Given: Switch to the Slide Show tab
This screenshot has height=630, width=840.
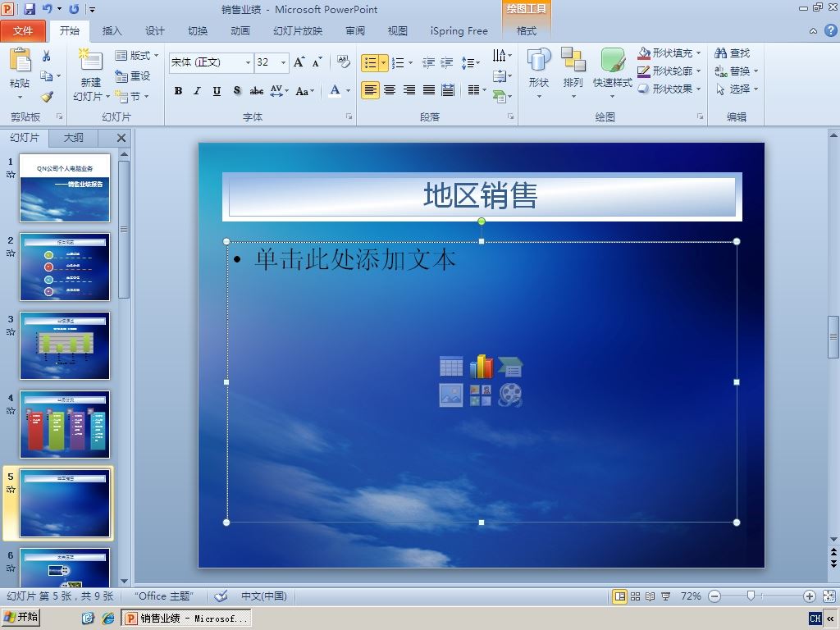Looking at the screenshot, I should pos(298,31).
